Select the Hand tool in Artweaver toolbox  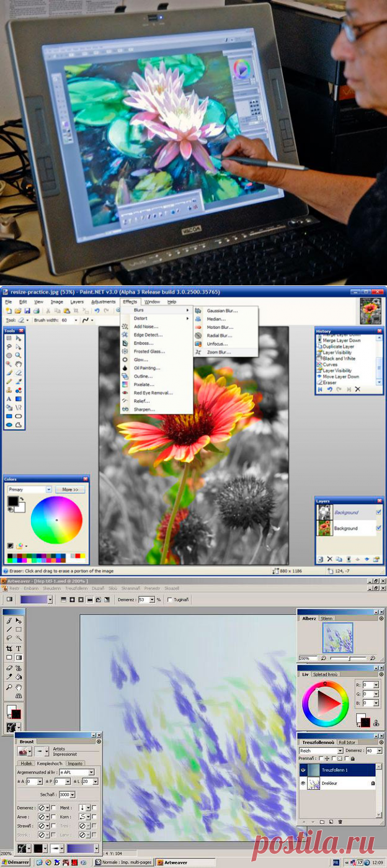[19, 687]
